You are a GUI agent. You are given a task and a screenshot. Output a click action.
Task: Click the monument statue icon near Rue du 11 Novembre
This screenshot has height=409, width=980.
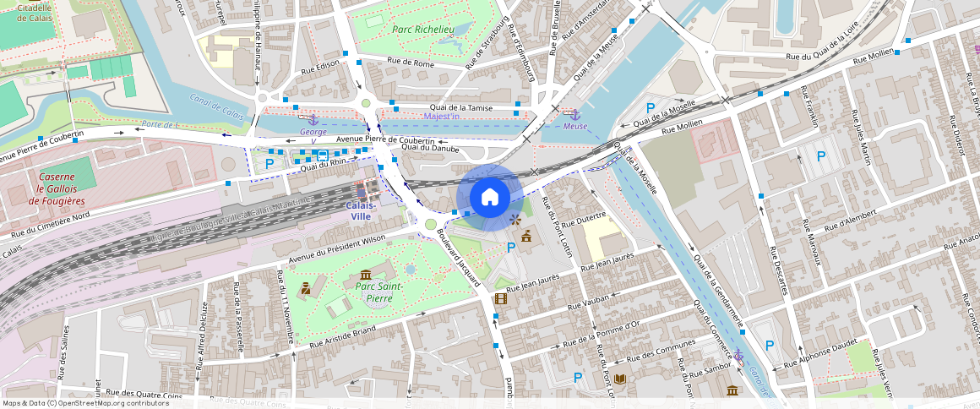[305, 288]
